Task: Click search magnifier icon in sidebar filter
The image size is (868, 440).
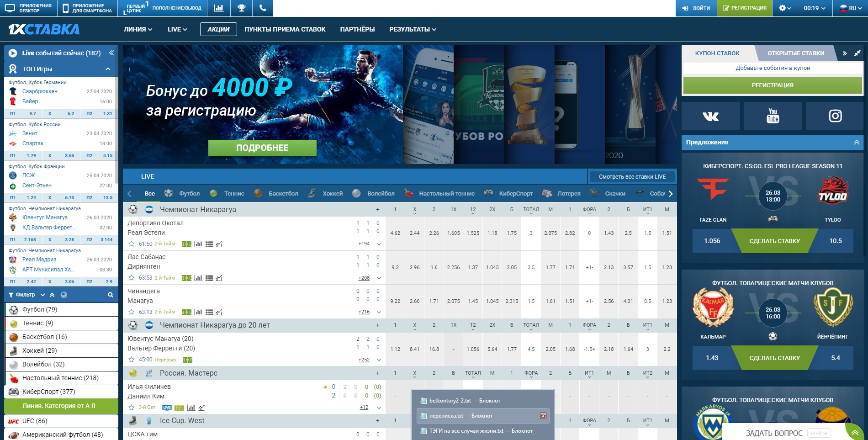Action: click(x=110, y=295)
